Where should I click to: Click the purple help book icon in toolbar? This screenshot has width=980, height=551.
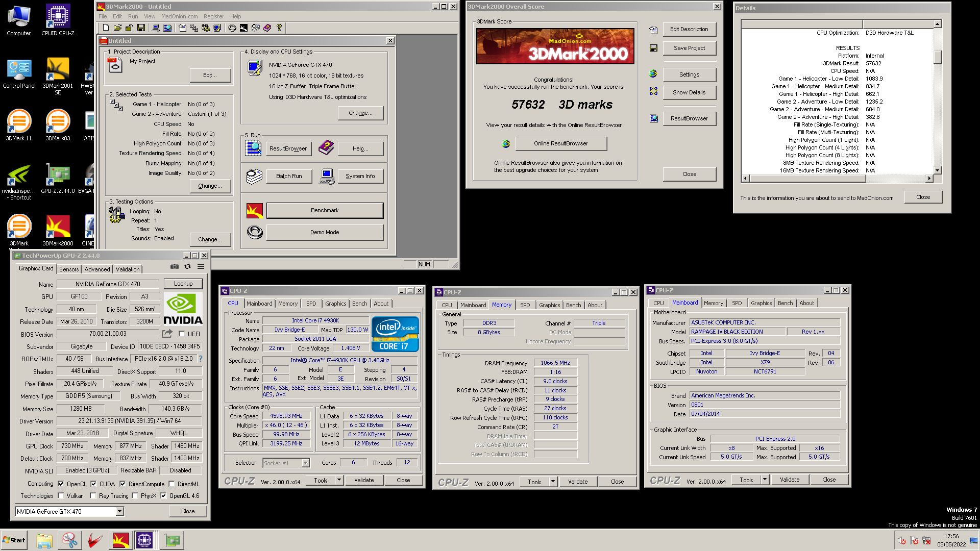coord(267,28)
